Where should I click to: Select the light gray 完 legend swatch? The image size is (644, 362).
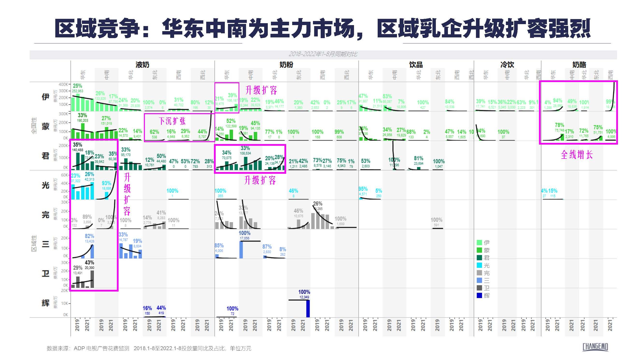coord(479,273)
